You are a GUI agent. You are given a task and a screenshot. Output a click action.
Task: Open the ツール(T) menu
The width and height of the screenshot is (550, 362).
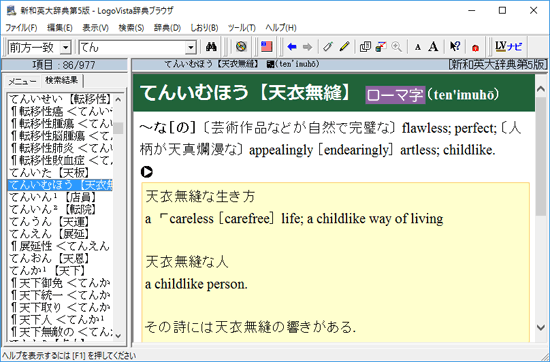242,28
